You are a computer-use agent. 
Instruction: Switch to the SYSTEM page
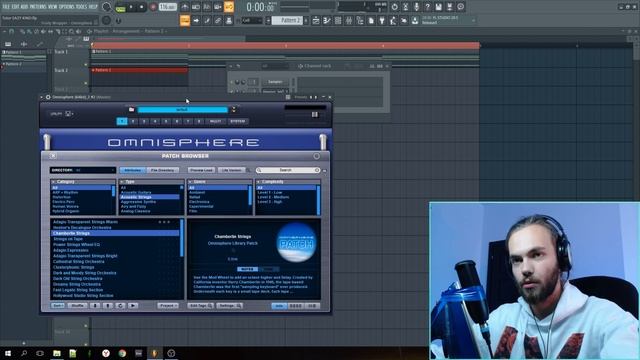click(237, 121)
